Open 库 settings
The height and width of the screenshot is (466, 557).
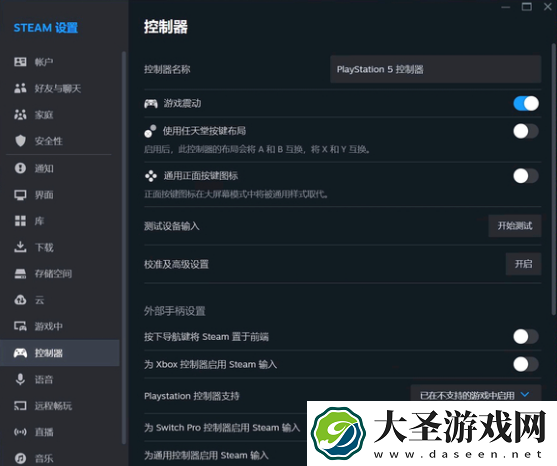pos(60,221)
